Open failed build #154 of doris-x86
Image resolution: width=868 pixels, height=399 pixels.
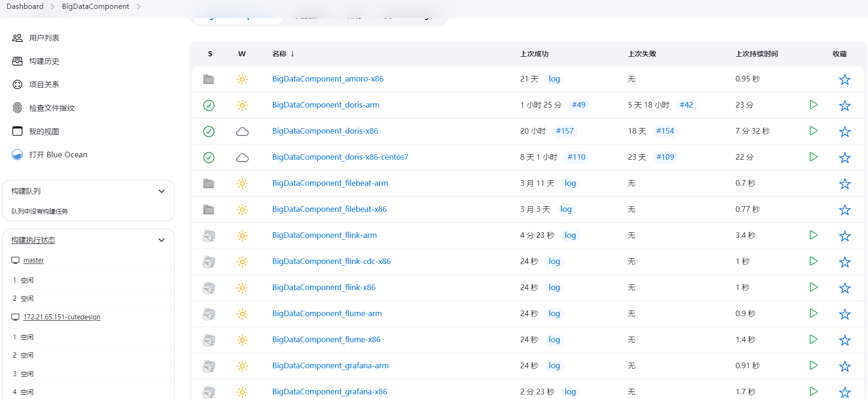pyautogui.click(x=665, y=131)
